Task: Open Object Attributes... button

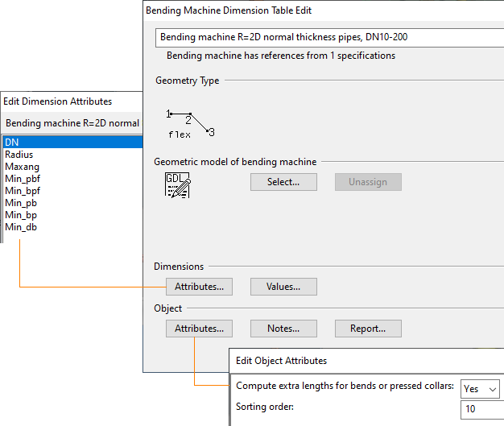Action: pos(199,329)
